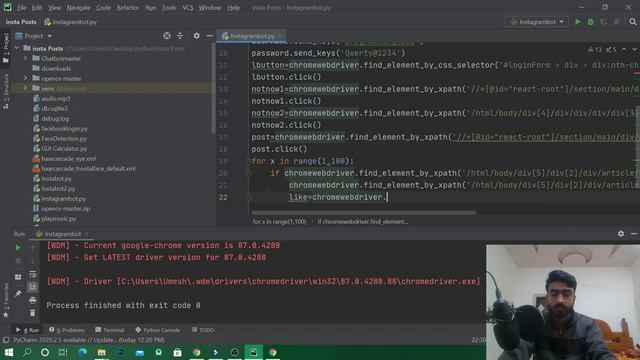Image resolution: width=640 pixels, height=360 pixels.
Task: Place cursor after chromewebdriver. on line 22
Action: pos(387,197)
